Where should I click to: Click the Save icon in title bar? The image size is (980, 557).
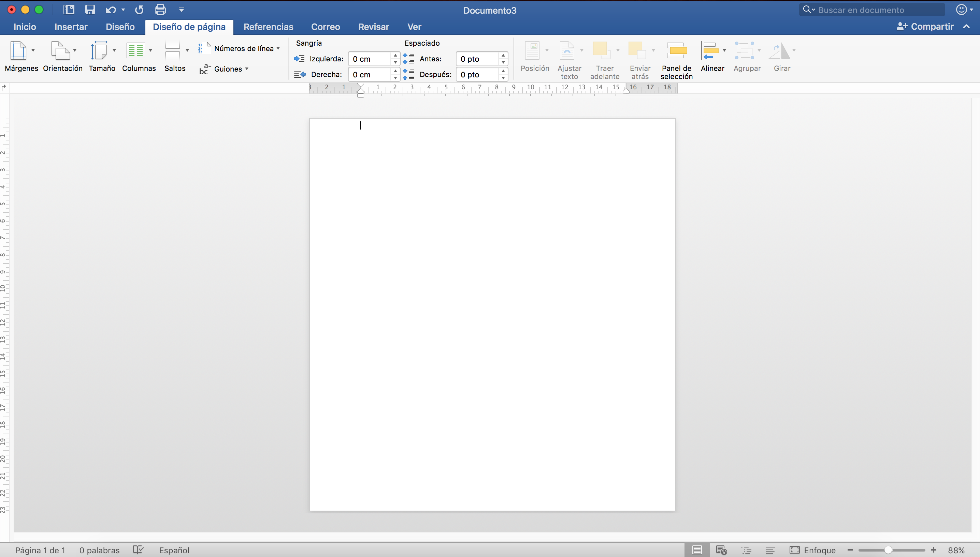[90, 10]
